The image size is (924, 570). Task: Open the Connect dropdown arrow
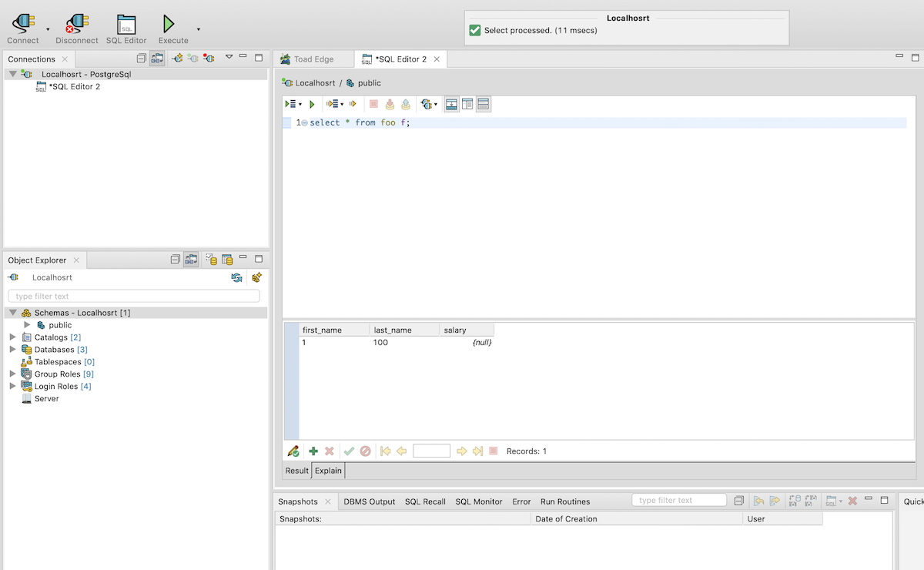pos(48,29)
